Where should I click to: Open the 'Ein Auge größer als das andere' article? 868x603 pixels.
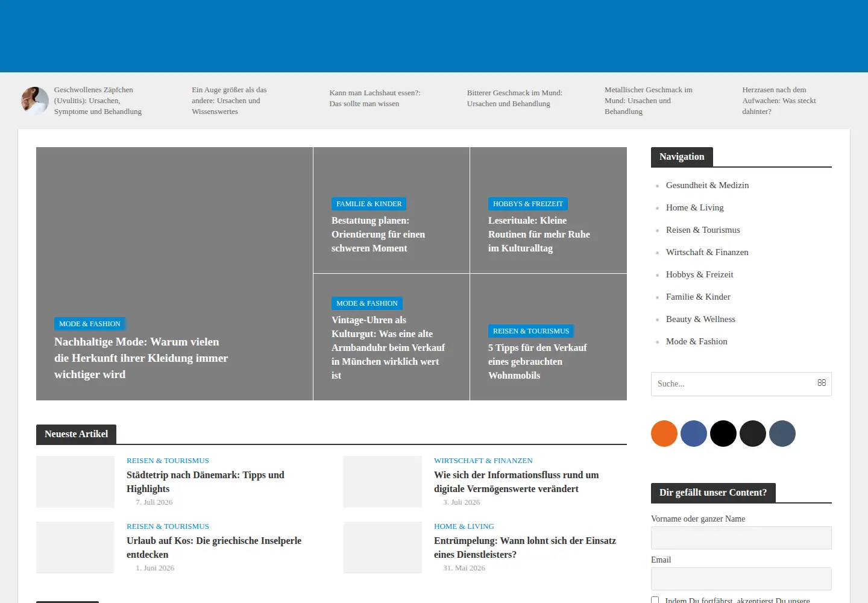(229, 101)
